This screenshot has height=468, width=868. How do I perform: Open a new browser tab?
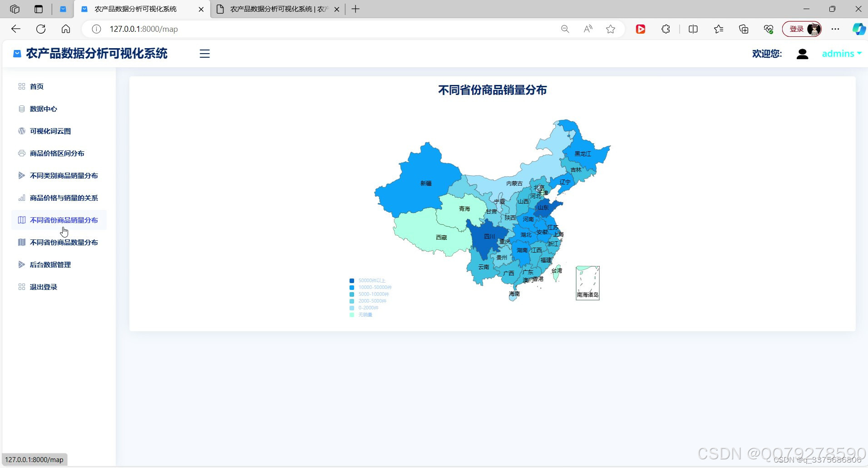355,9
